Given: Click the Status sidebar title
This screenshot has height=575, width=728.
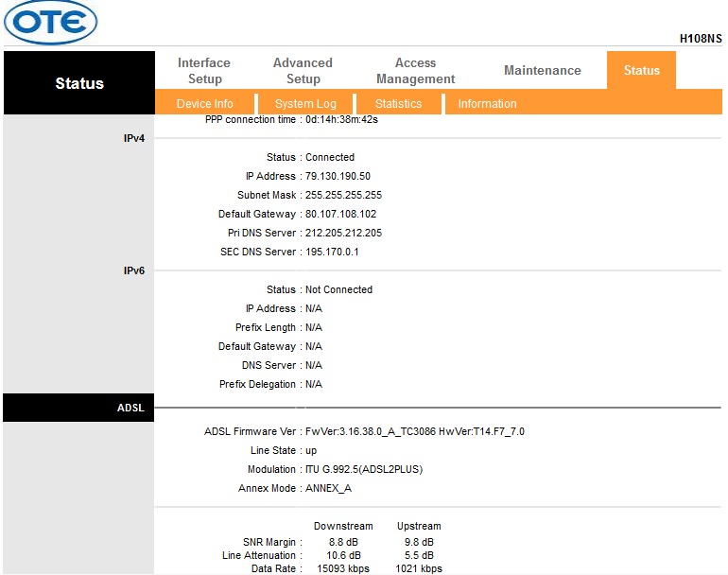Looking at the screenshot, I should click(79, 83).
